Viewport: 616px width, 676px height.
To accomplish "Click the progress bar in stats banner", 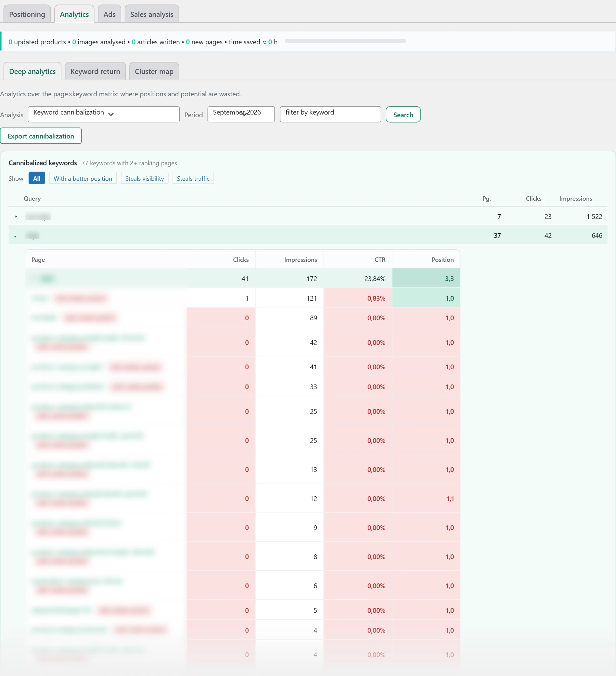I will tap(345, 41).
